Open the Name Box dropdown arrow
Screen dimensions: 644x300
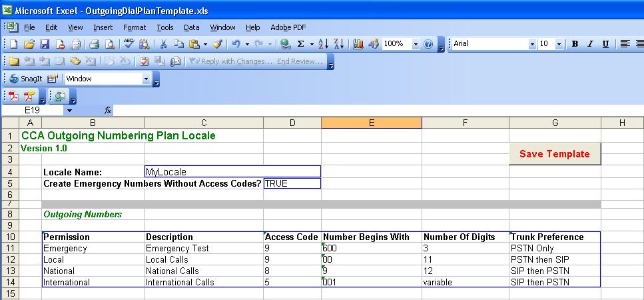[x=69, y=111]
